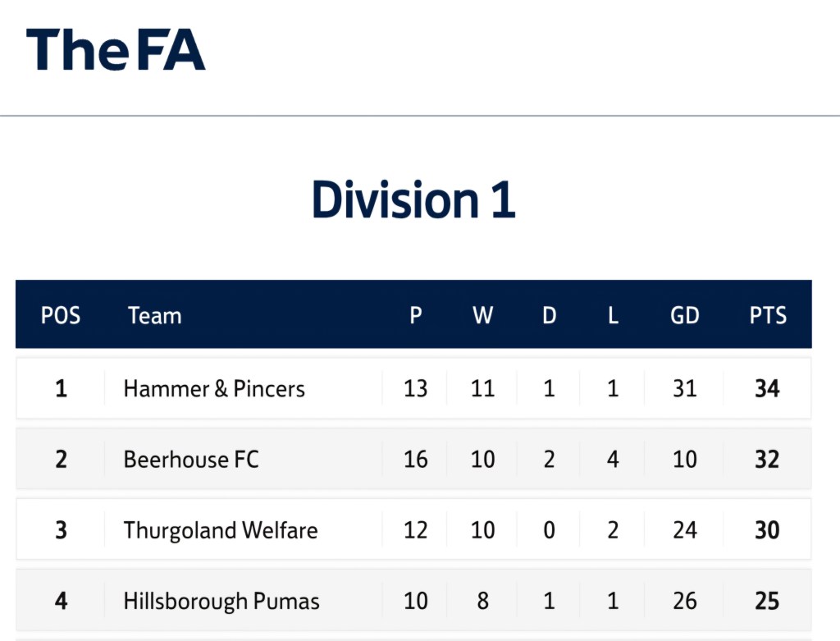This screenshot has width=840, height=641.
Task: Click position number 1 in table
Action: coord(61,388)
